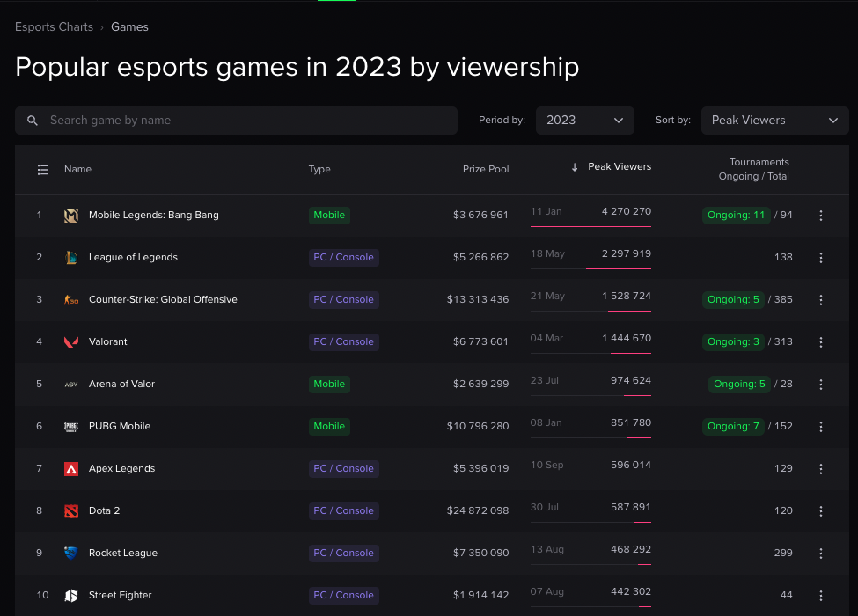Open the Sort by Peak Viewers dropdown

tap(774, 121)
